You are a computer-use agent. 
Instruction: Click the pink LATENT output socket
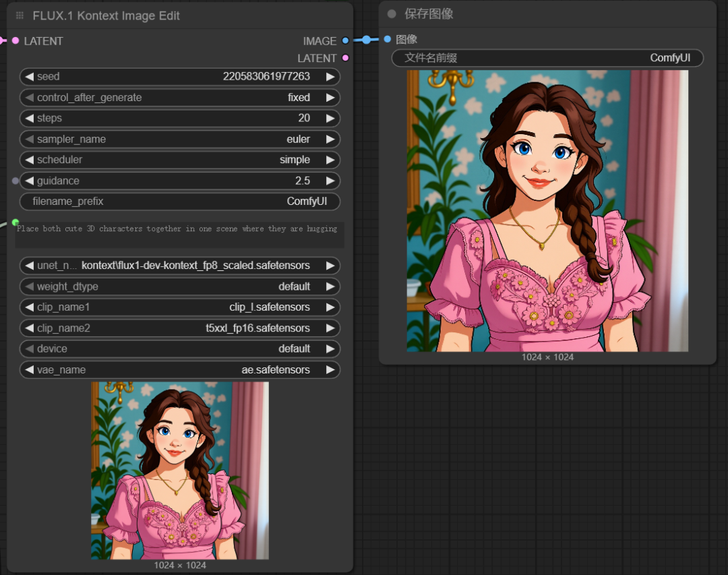[x=345, y=58]
